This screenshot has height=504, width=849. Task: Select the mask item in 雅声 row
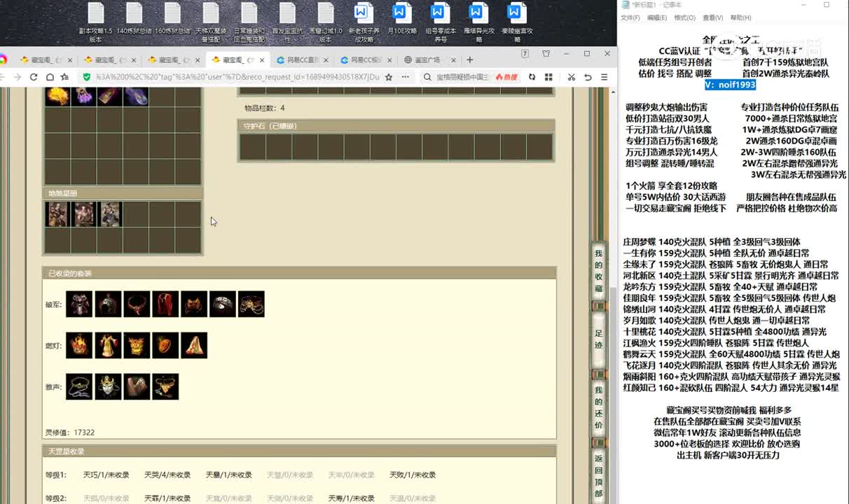pyautogui.click(x=108, y=387)
